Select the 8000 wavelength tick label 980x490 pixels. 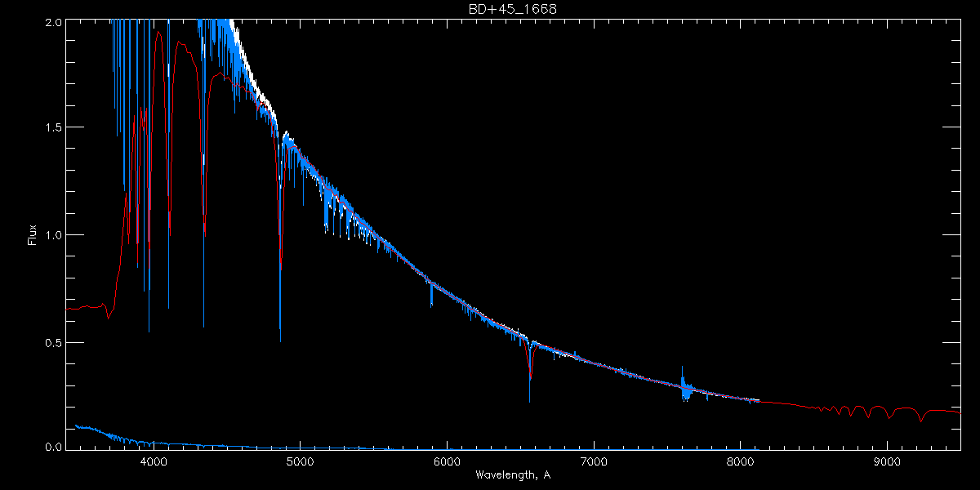741,461
